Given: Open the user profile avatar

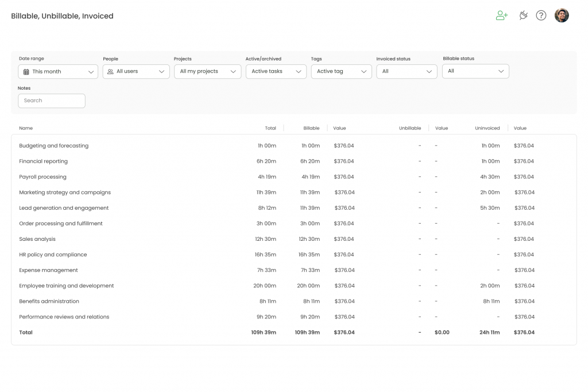Looking at the screenshot, I should (x=561, y=16).
